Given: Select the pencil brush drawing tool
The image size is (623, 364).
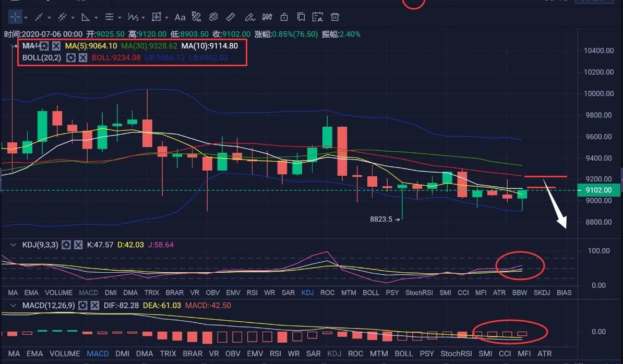Looking at the screenshot, I should coord(250,17).
